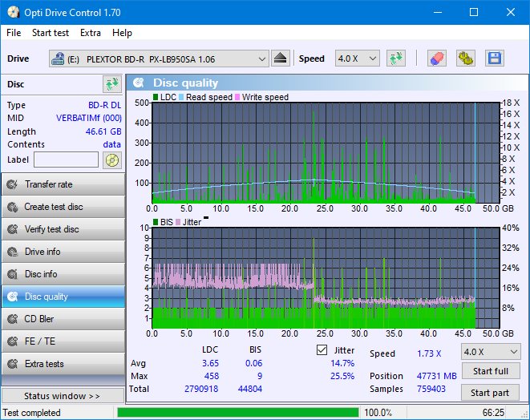
Task: Click the Test completed status text
Action: pos(32,413)
